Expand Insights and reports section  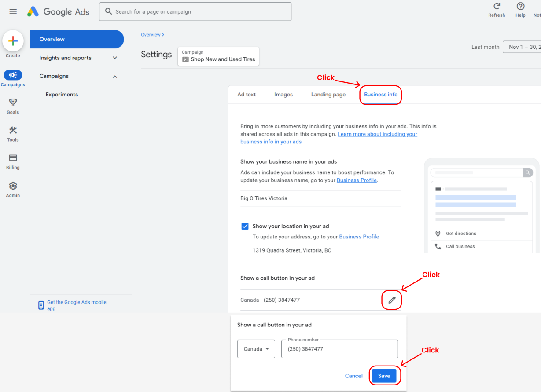tap(115, 58)
